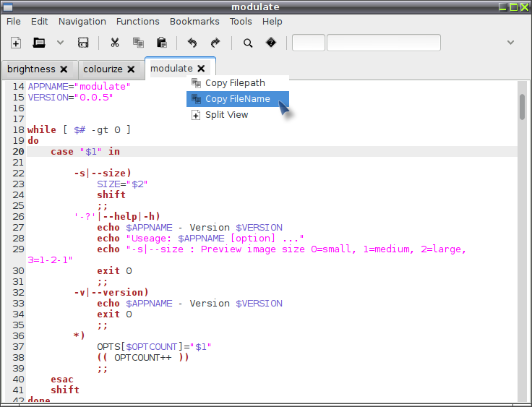
Task: Click the text VERSION="0.0.5"
Action: (70, 97)
